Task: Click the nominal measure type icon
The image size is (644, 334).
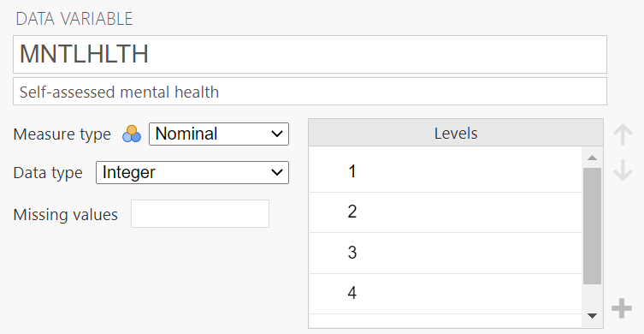Action: click(132, 134)
